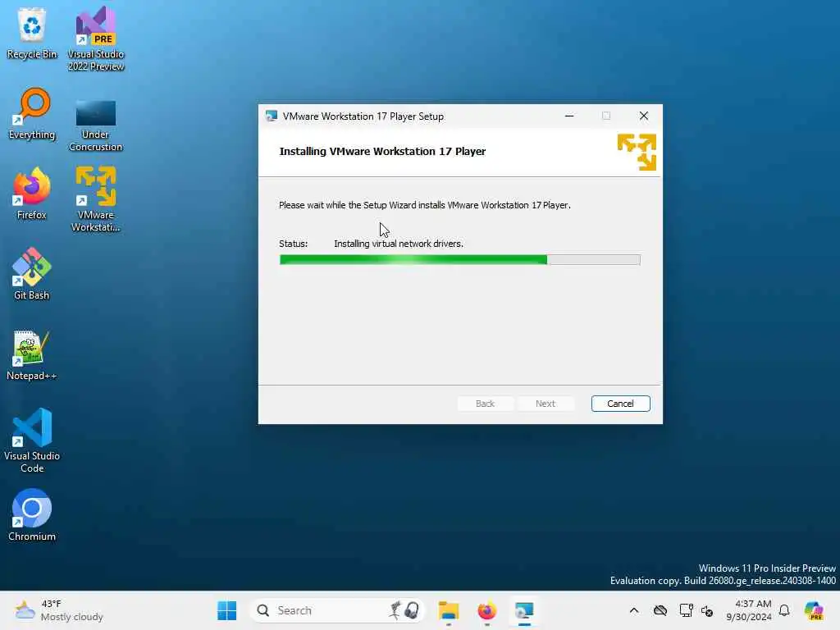Click the setup window title bar icon
Viewport: 840px width, 630px height.
271,116
